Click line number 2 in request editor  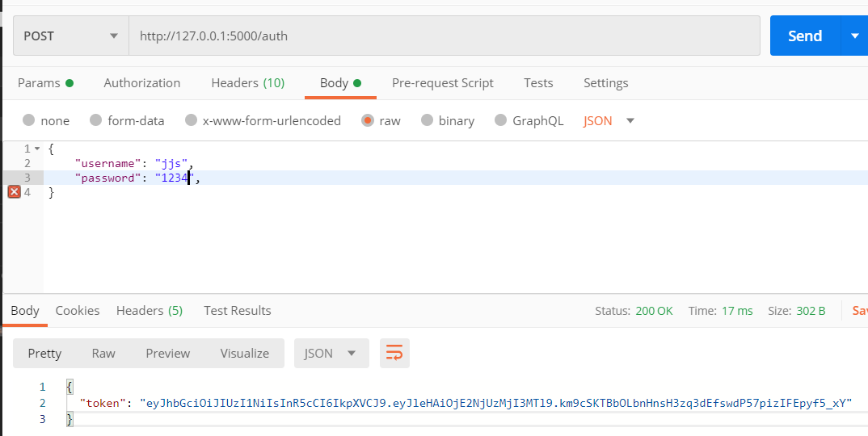(27, 163)
